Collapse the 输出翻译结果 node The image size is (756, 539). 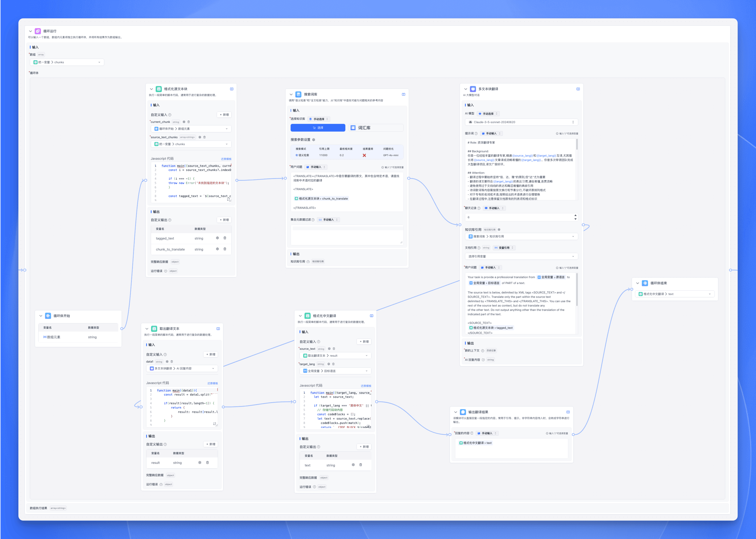pyautogui.click(x=456, y=412)
